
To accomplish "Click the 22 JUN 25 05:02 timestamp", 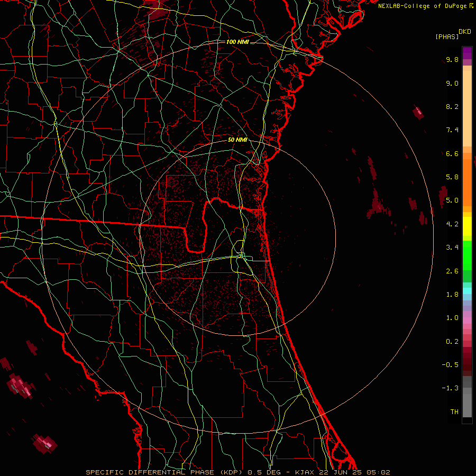I will [x=354, y=472].
